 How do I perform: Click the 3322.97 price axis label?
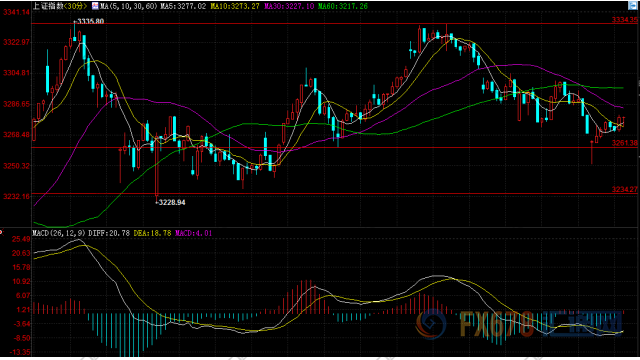coord(16,42)
